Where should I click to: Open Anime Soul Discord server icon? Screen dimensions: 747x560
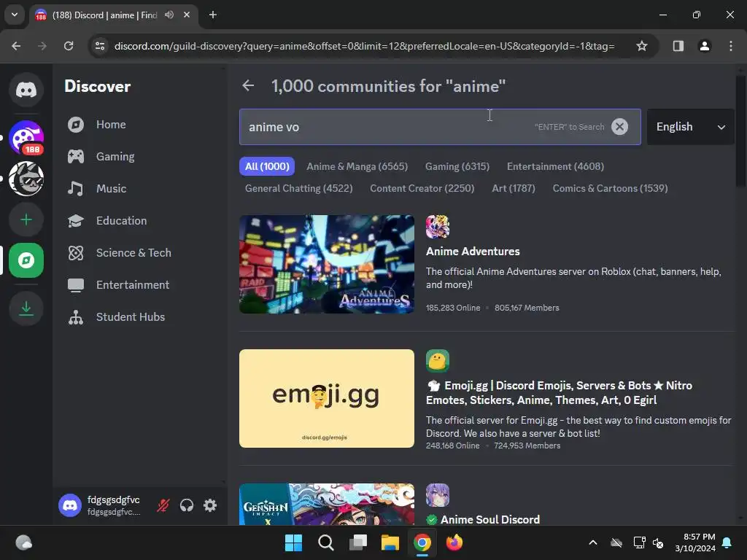[438, 495]
